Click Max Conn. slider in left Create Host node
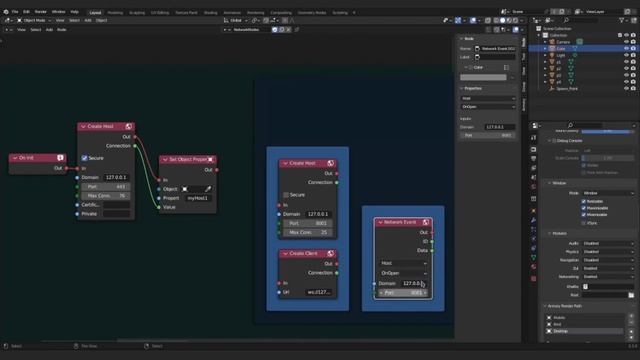Image resolution: width=640 pixels, height=360 pixels. click(x=106, y=196)
